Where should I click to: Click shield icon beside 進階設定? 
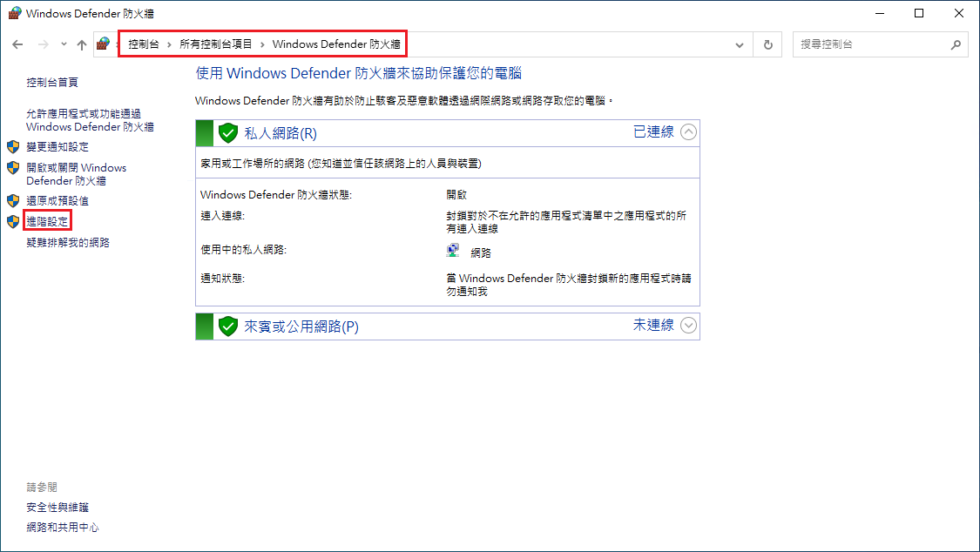(13, 222)
